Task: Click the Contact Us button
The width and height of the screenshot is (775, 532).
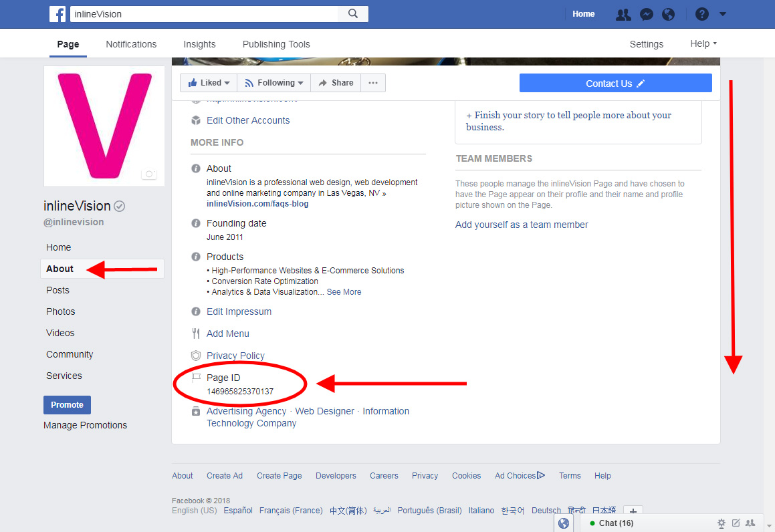Action: pos(615,83)
